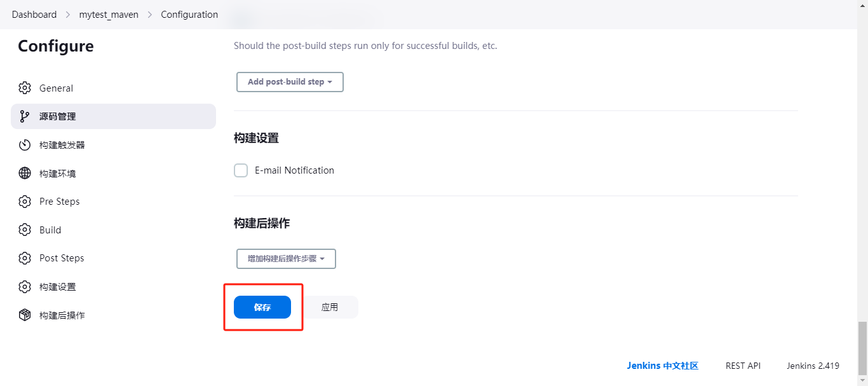
Task: Click the breadcrumb chevron after Dashboard
Action: coord(68,15)
